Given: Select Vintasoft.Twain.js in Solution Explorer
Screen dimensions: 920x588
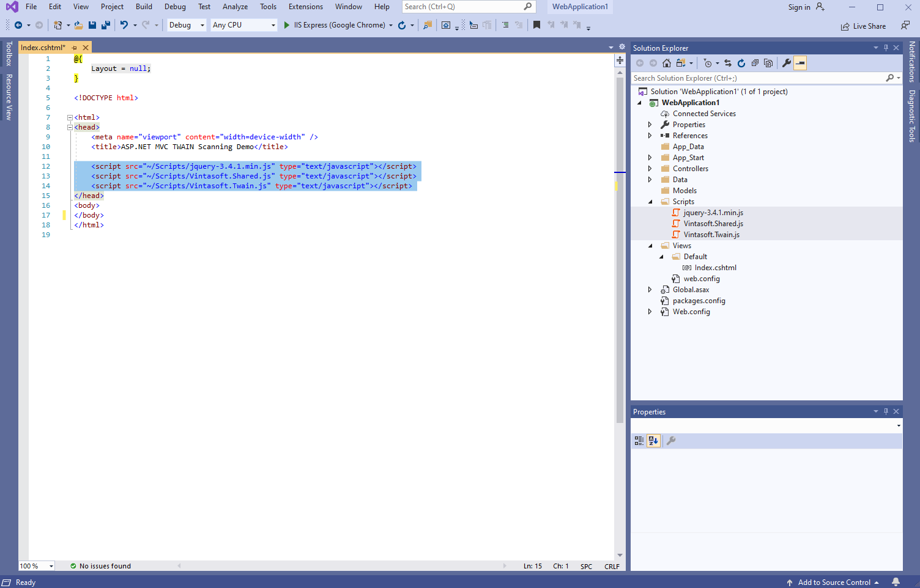Looking at the screenshot, I should coord(711,235).
